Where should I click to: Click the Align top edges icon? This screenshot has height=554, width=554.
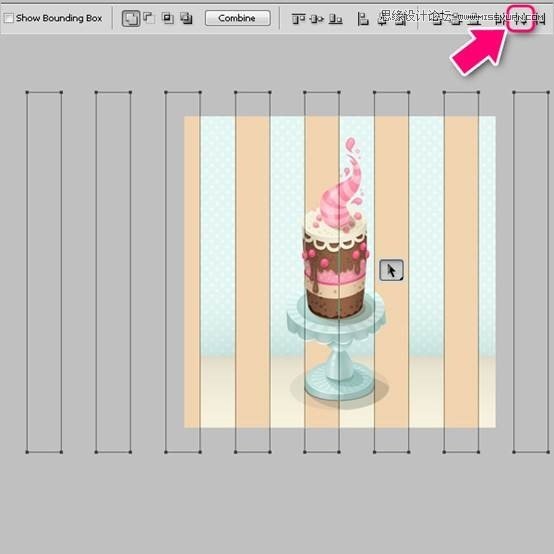[x=299, y=19]
